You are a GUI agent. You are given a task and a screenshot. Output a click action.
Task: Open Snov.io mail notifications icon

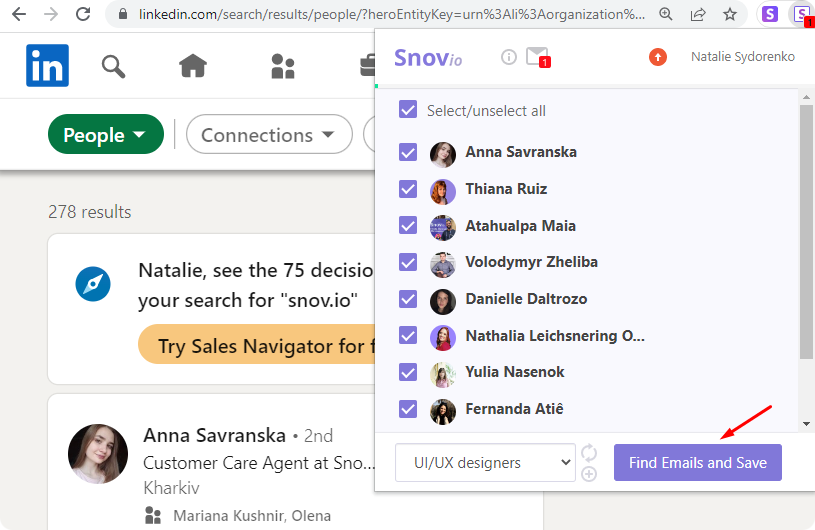538,57
